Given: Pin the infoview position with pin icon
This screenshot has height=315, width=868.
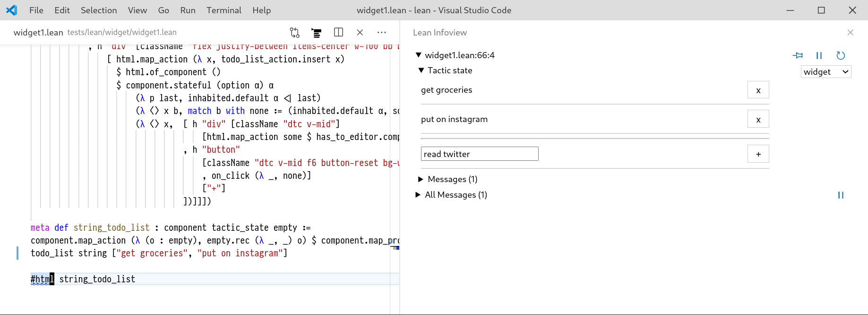Looking at the screenshot, I should [x=798, y=56].
